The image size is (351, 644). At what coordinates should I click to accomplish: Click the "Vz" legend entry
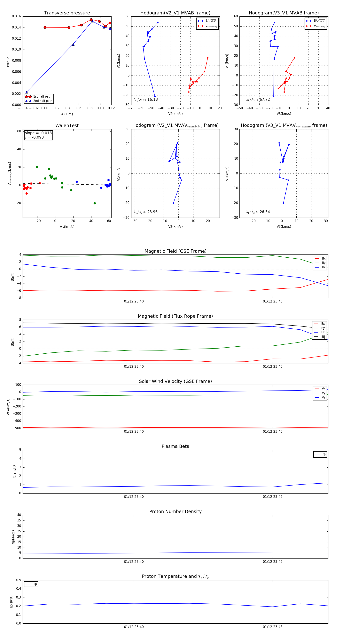[320, 397]
